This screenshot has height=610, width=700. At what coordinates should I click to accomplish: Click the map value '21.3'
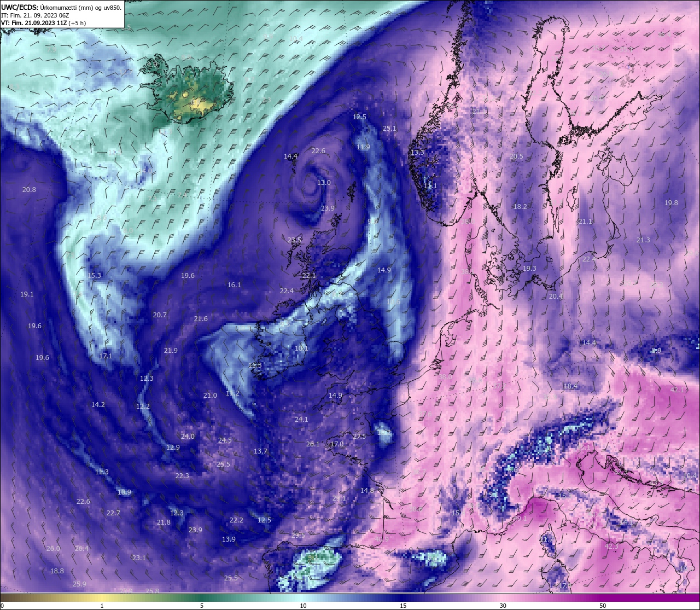(x=643, y=240)
